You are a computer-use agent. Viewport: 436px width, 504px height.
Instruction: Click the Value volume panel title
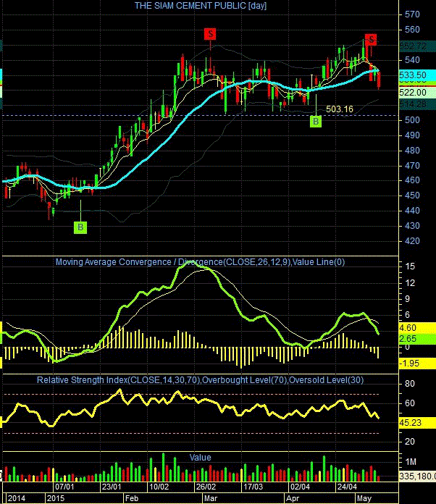(x=200, y=458)
